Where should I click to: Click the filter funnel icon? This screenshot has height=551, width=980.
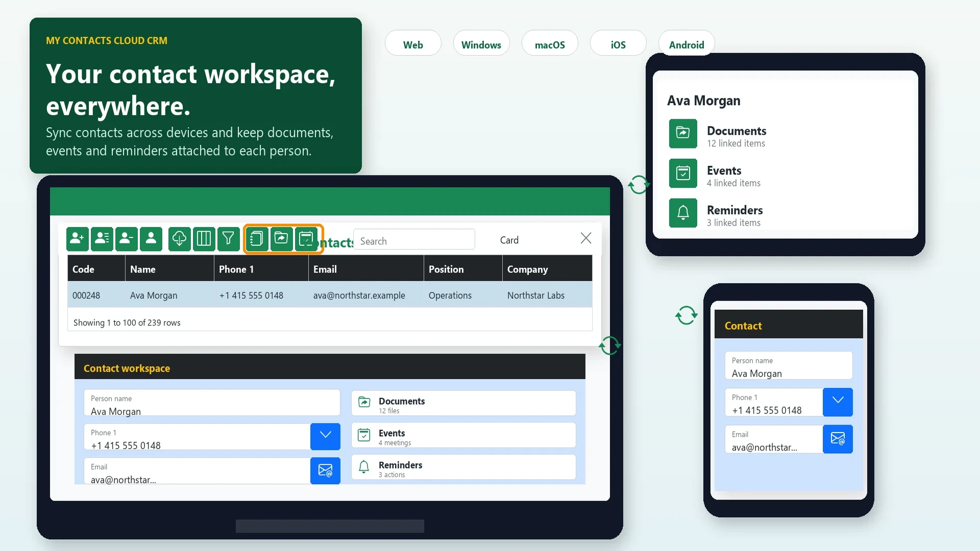pyautogui.click(x=229, y=238)
